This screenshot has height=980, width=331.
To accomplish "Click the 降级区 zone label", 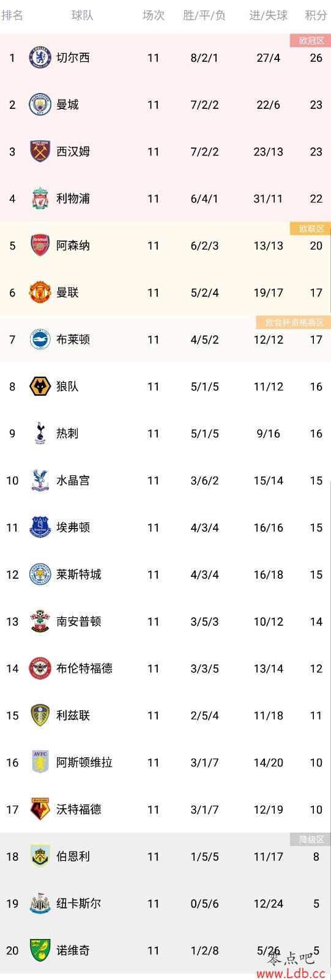I will (x=311, y=839).
